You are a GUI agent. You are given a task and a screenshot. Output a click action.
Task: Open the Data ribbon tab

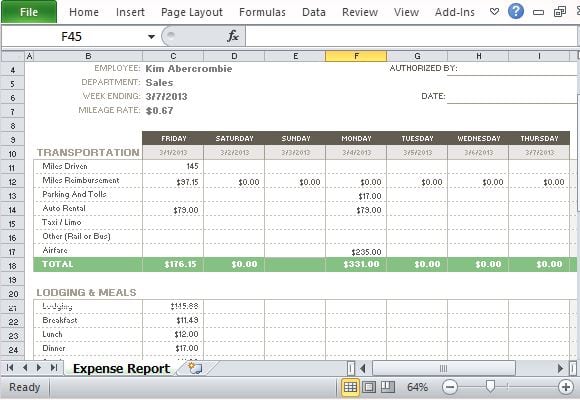(314, 12)
